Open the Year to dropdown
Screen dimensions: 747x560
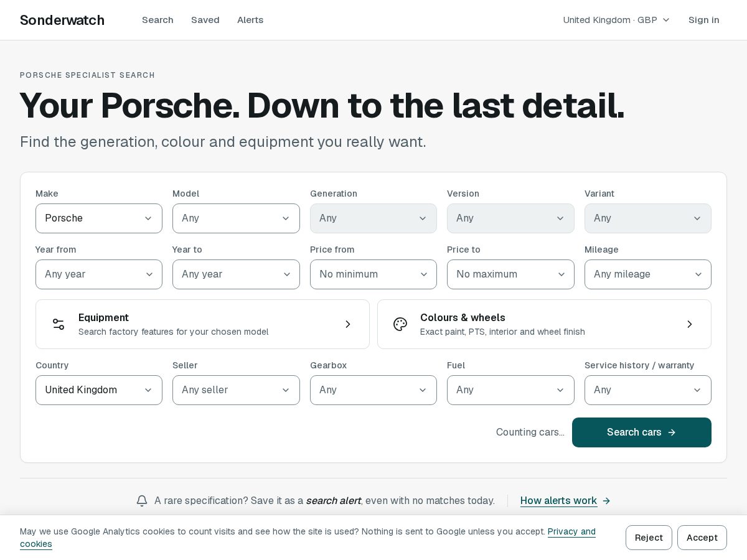(236, 274)
